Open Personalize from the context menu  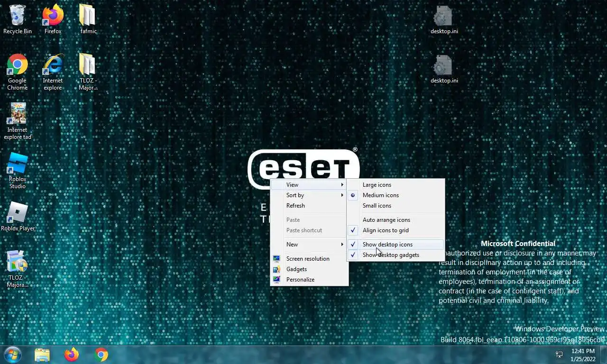point(309,280)
